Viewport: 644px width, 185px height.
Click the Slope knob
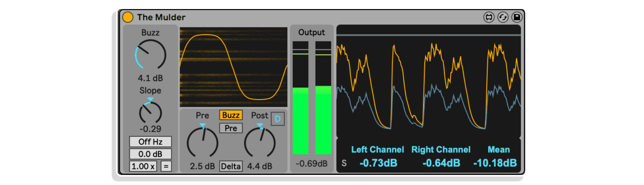[150, 113]
